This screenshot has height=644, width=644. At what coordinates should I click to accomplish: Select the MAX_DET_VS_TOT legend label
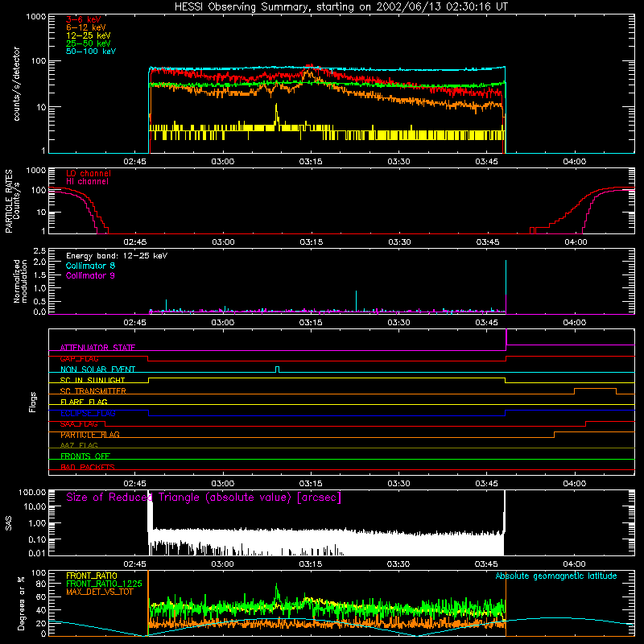tap(99, 592)
